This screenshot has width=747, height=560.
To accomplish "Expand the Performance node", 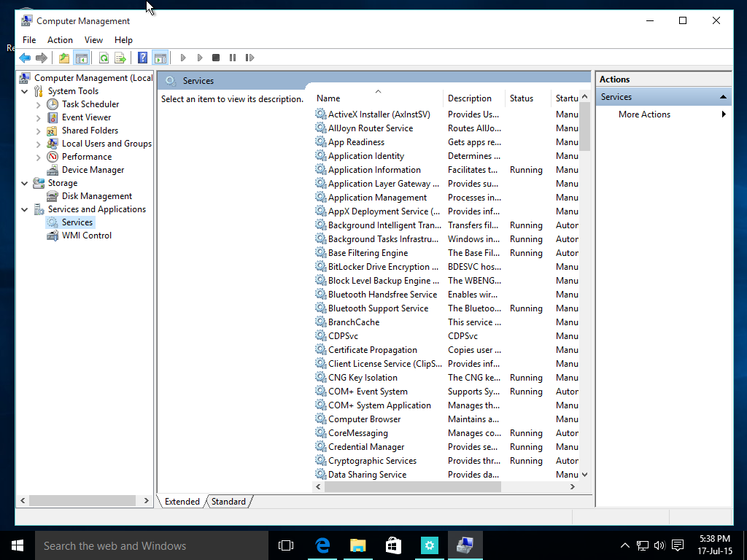I will tap(39, 157).
